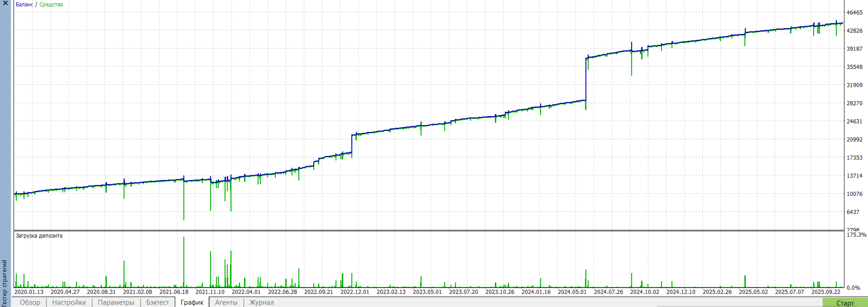Click the 28270 axis value
Screen dimensions: 868x307
coord(854,103)
